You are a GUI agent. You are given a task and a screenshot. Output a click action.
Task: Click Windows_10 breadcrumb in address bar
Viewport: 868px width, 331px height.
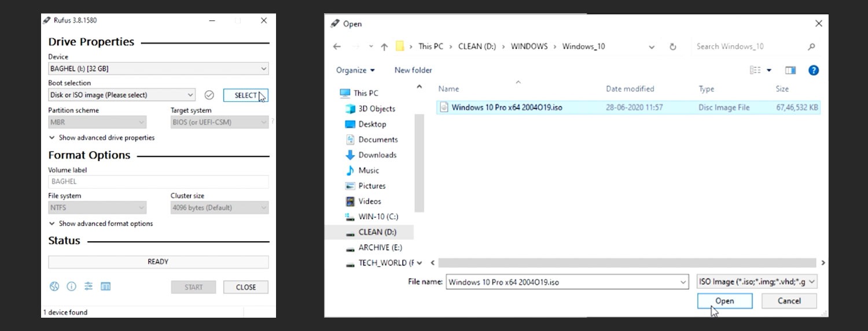[x=583, y=46]
